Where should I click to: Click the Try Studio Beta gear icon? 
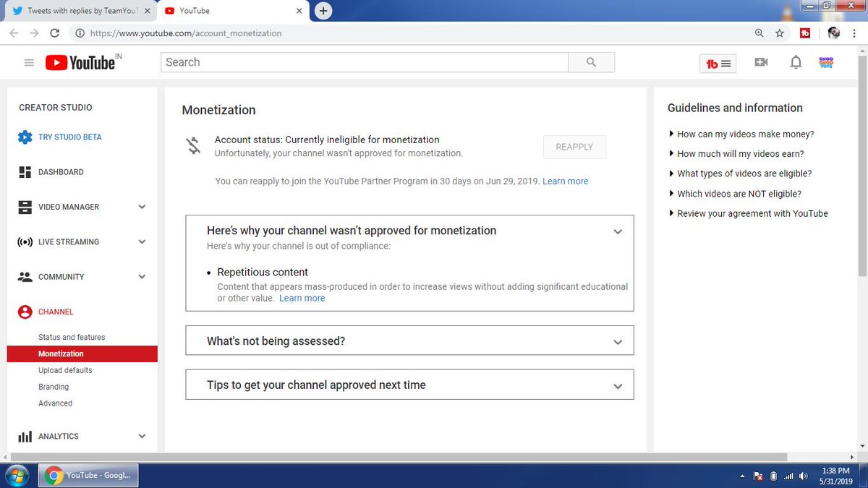(25, 137)
